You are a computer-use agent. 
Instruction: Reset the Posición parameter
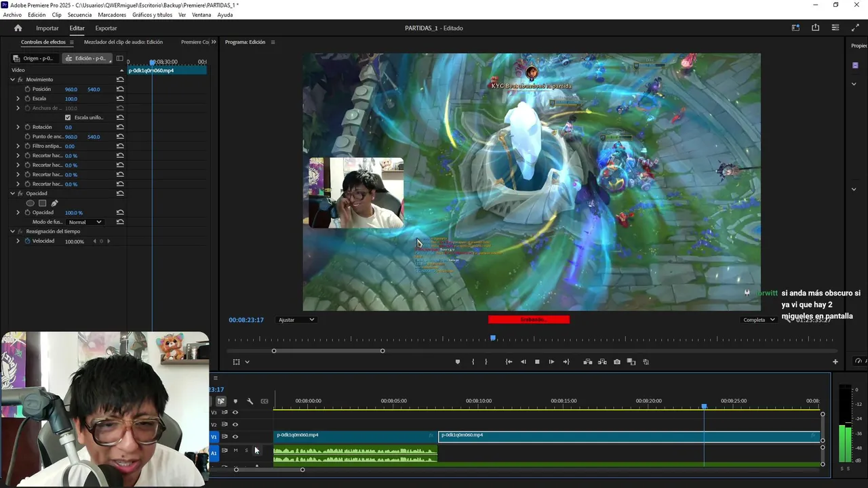click(x=120, y=89)
